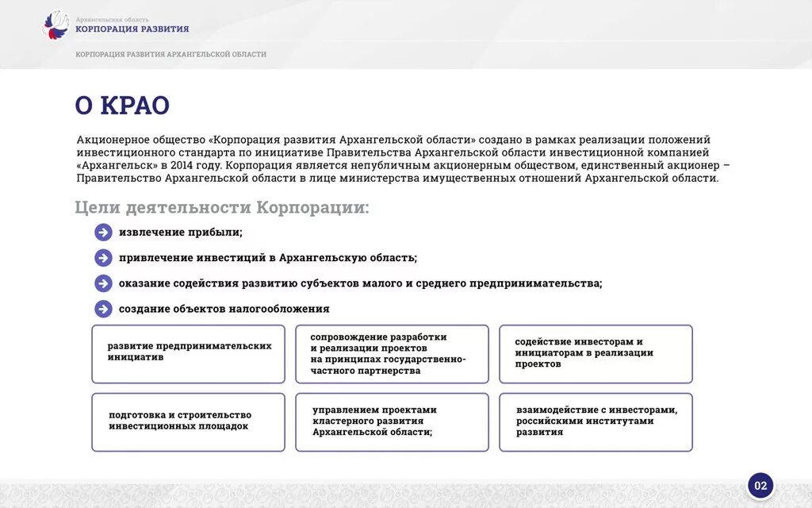This screenshot has height=508, width=812.
Task: Click the text «извлечение прибыли;»
Action: point(181,233)
